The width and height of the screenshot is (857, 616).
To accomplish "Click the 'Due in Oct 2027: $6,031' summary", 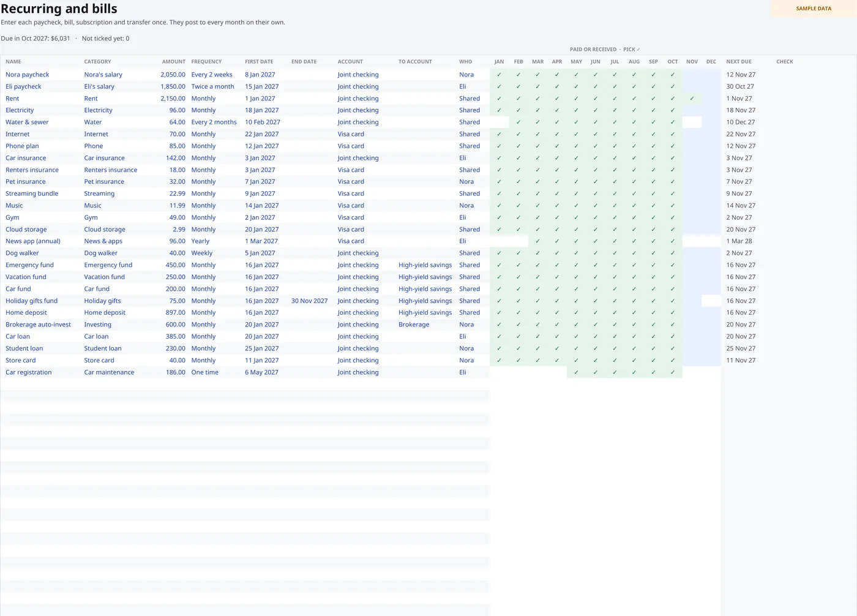I will (36, 39).
